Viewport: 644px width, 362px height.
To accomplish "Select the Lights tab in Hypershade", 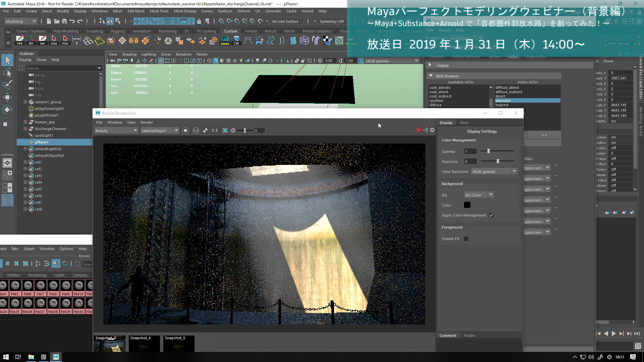I will tap(59, 275).
